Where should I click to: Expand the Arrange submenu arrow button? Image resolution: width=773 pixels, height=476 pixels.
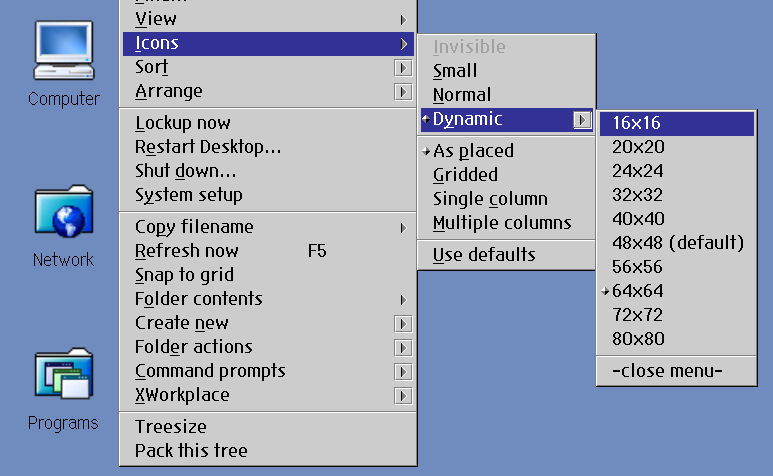[x=403, y=92]
